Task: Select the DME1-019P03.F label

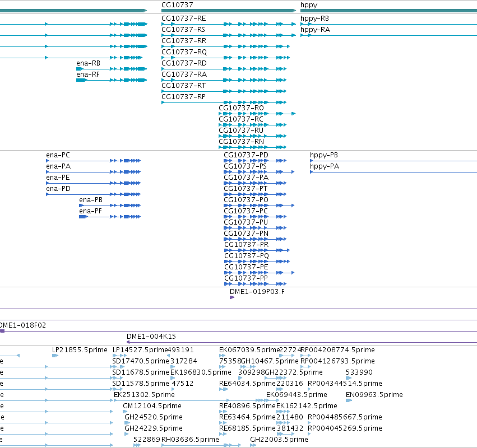Action: [x=257, y=292]
